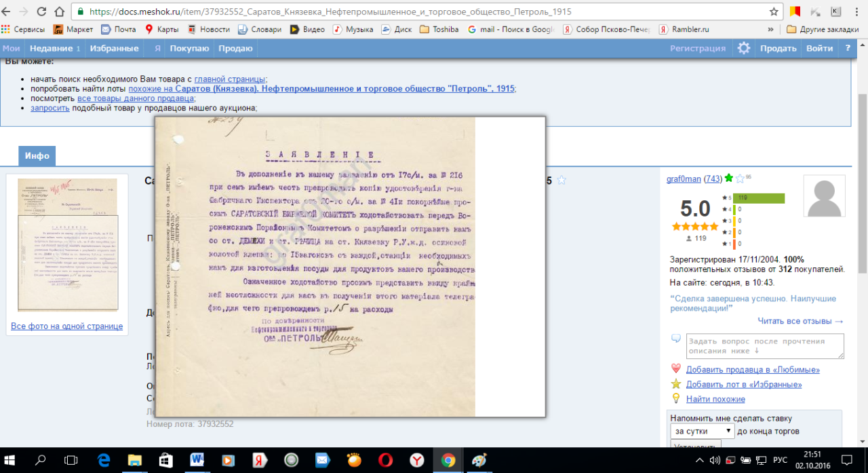Open the Словари bookmark
868x473 pixels.
260,29
